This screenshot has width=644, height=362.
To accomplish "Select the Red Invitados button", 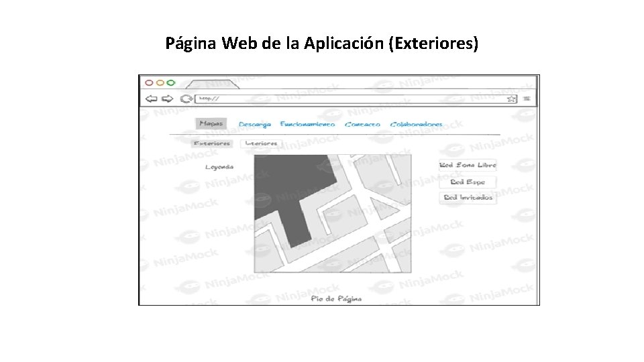I will tap(468, 197).
